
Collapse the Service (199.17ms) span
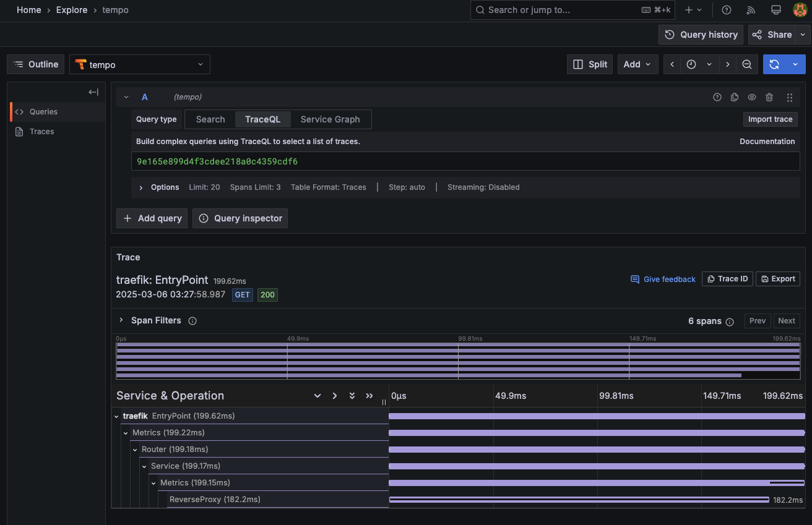pyautogui.click(x=144, y=466)
